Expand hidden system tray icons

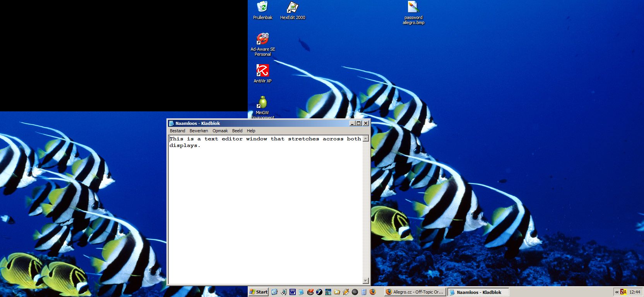[617, 292]
